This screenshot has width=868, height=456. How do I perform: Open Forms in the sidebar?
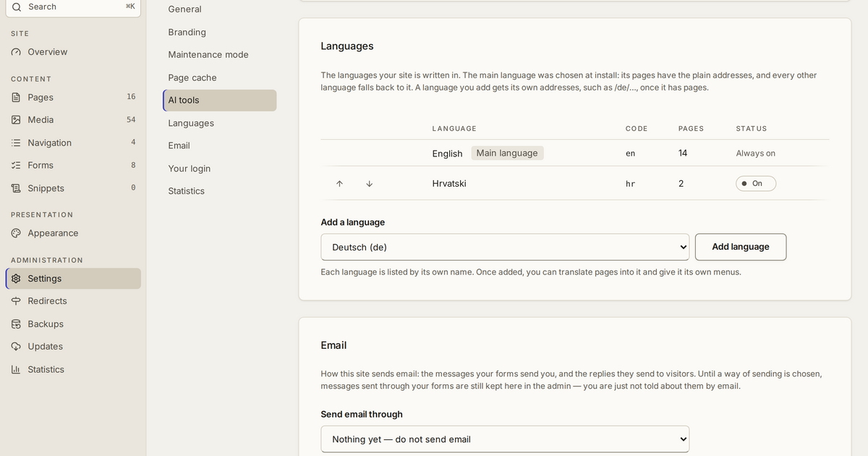pyautogui.click(x=73, y=166)
